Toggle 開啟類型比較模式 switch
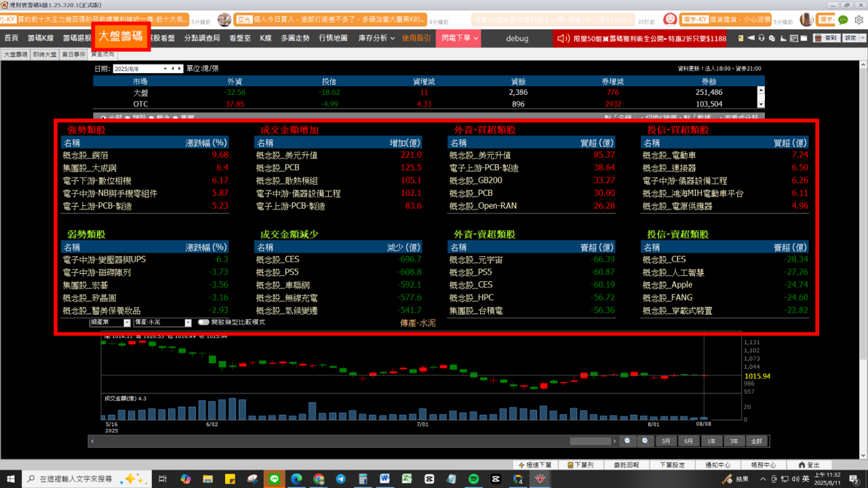The image size is (868, 488). point(203,323)
